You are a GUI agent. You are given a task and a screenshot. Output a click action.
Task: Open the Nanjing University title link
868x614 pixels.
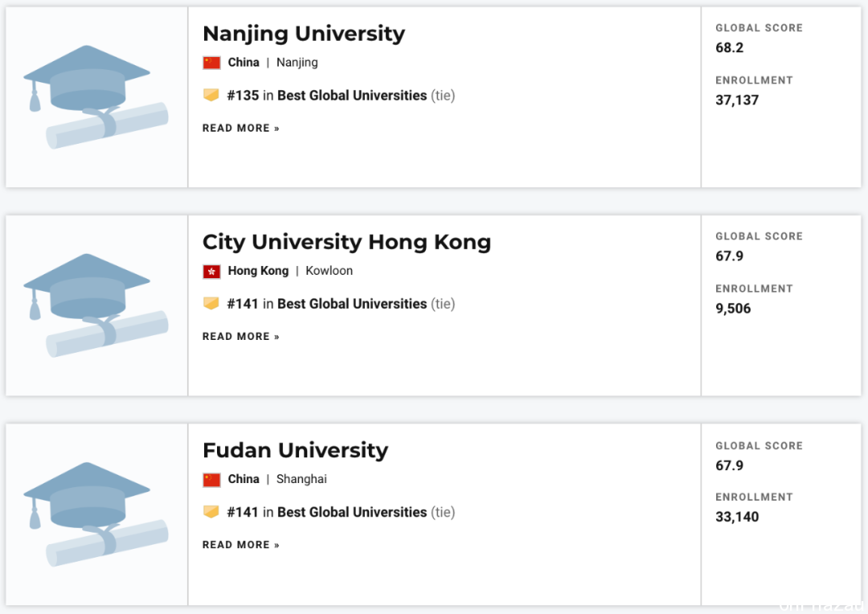point(304,34)
